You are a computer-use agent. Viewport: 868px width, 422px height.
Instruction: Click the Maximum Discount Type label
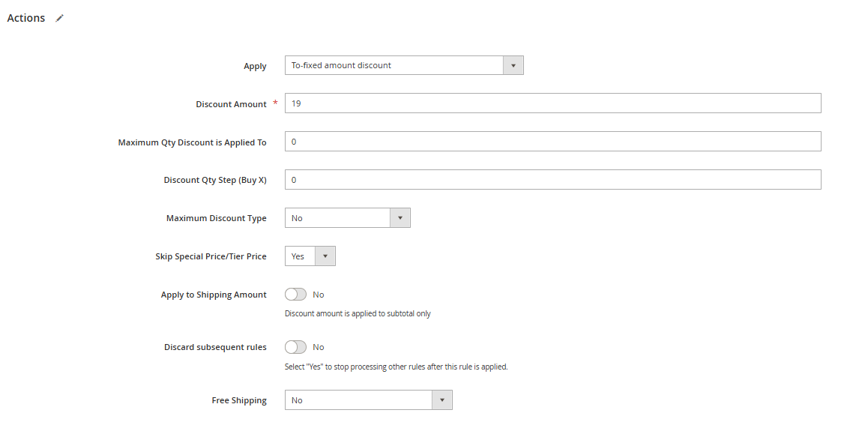click(217, 218)
